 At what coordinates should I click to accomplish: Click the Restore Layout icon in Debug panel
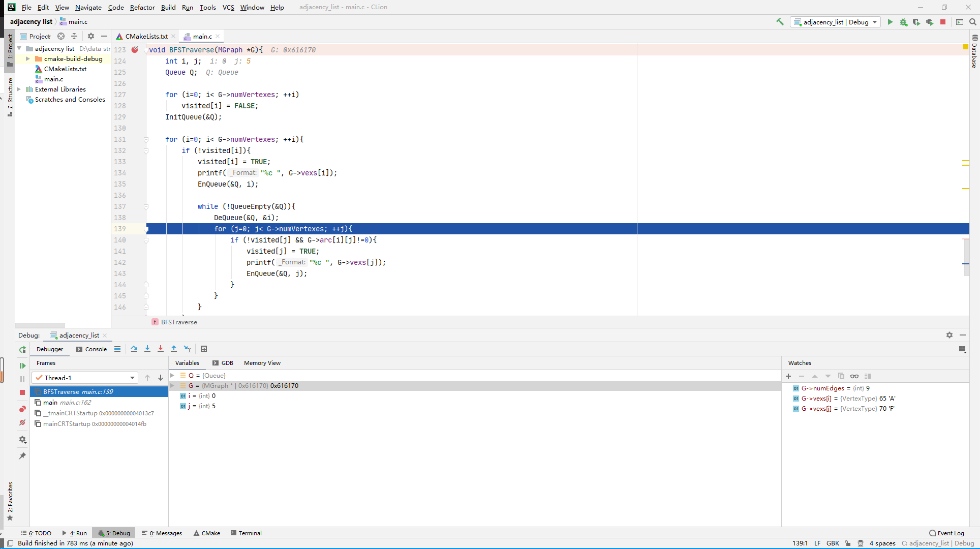coord(963,349)
